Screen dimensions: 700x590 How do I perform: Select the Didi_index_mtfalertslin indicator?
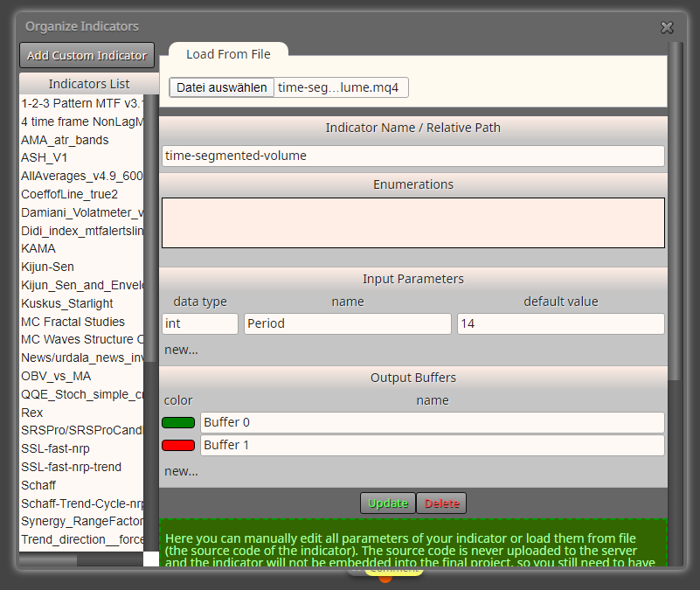coord(81,231)
